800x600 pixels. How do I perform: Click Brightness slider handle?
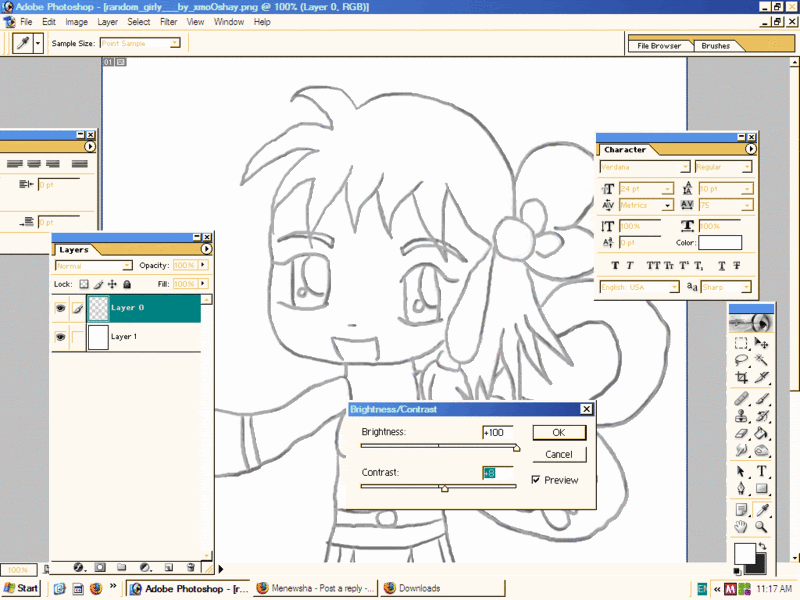pos(516,448)
